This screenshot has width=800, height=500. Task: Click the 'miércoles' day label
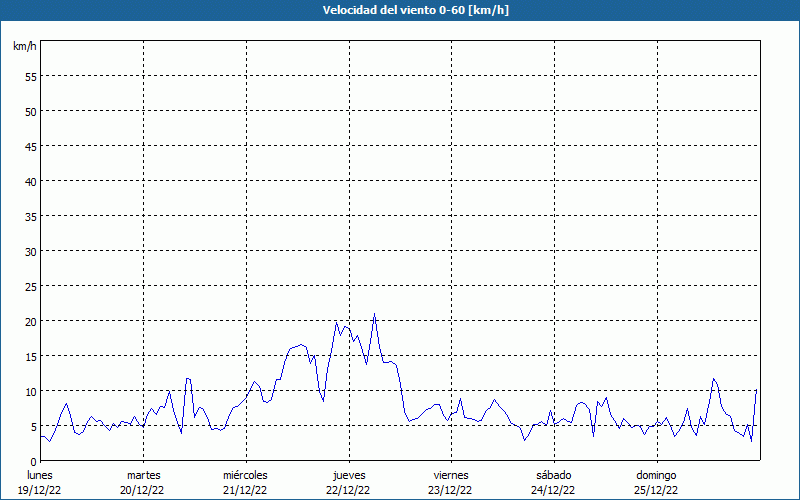pos(245,475)
